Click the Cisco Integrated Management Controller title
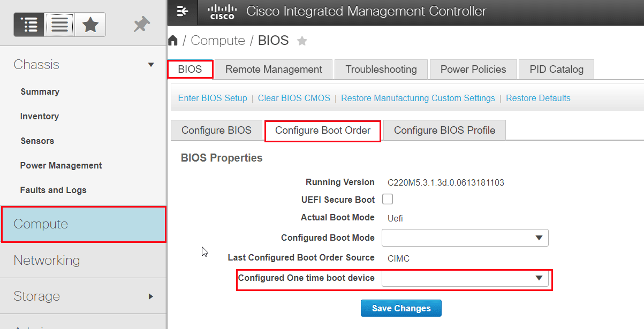This screenshot has height=329, width=644. click(x=366, y=11)
